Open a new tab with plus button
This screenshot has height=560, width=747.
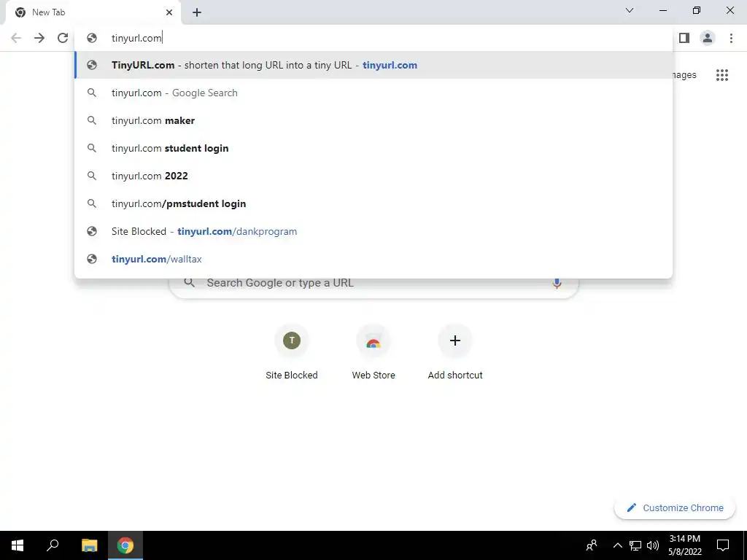[197, 13]
